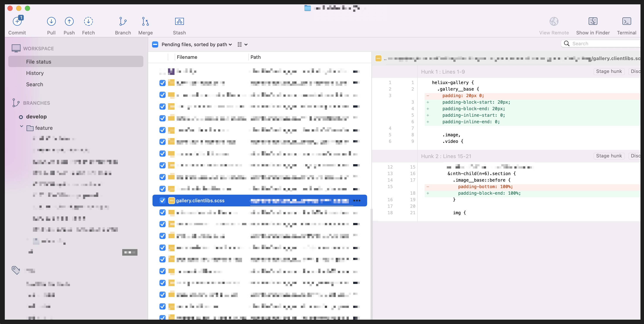
Task: Uncheck the gallery.clientlibs.scss checkbox
Action: pos(163,201)
